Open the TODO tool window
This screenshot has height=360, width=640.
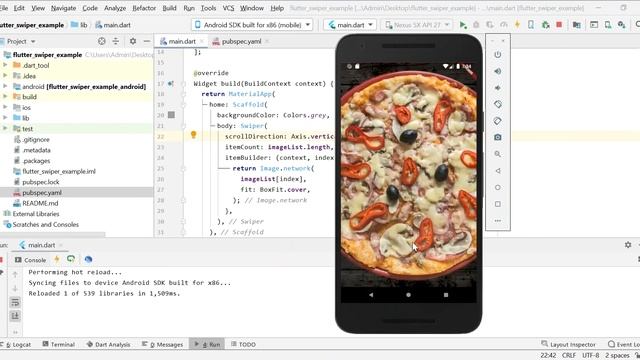pos(243,344)
